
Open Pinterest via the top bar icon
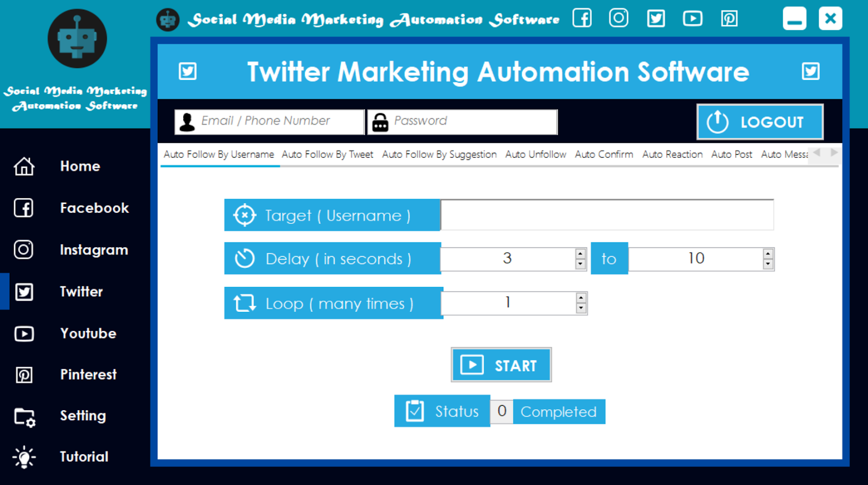pos(729,19)
